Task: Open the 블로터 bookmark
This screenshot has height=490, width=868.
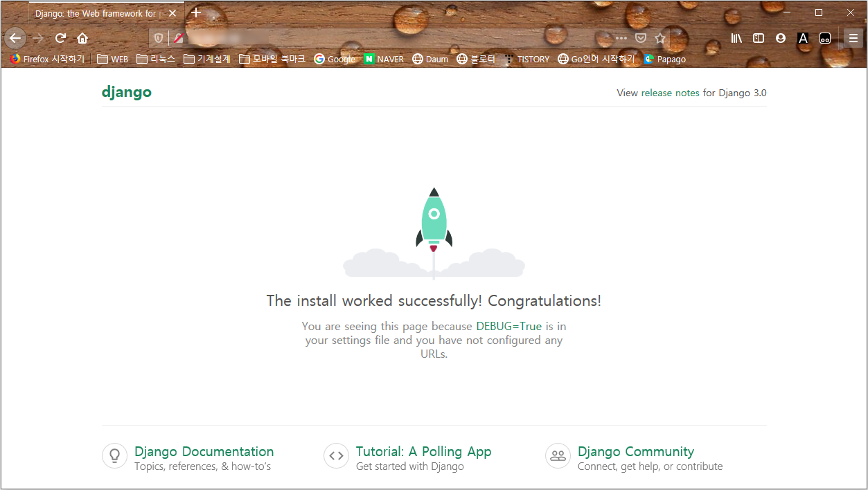Action: (476, 59)
